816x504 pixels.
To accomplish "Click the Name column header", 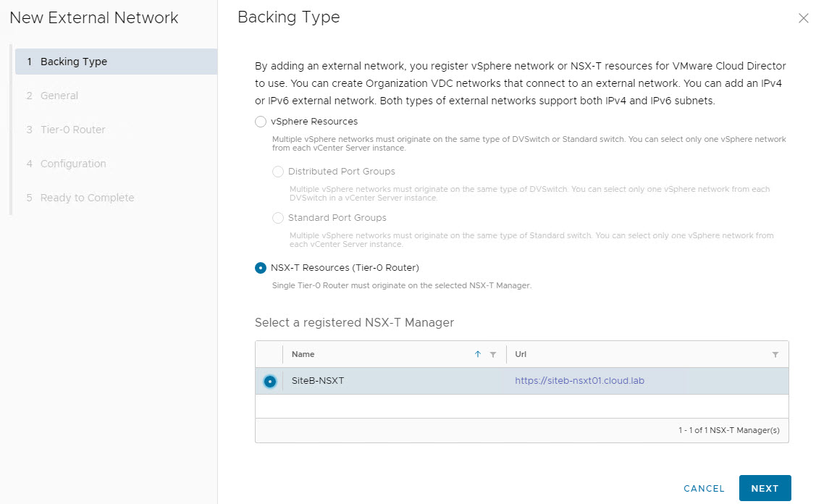I will [x=303, y=354].
